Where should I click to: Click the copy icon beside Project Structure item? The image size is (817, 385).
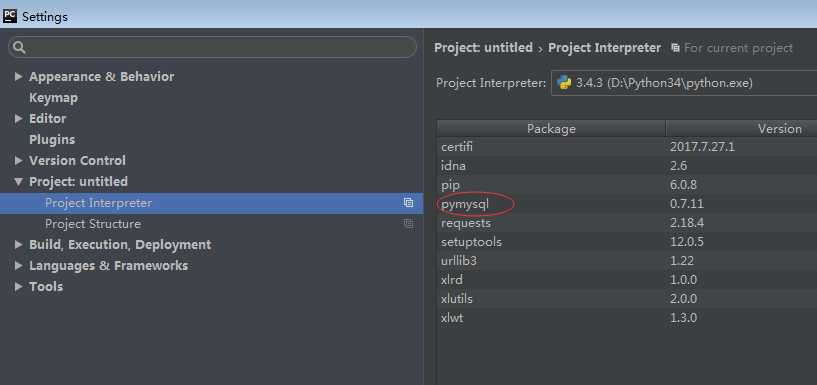[408, 223]
